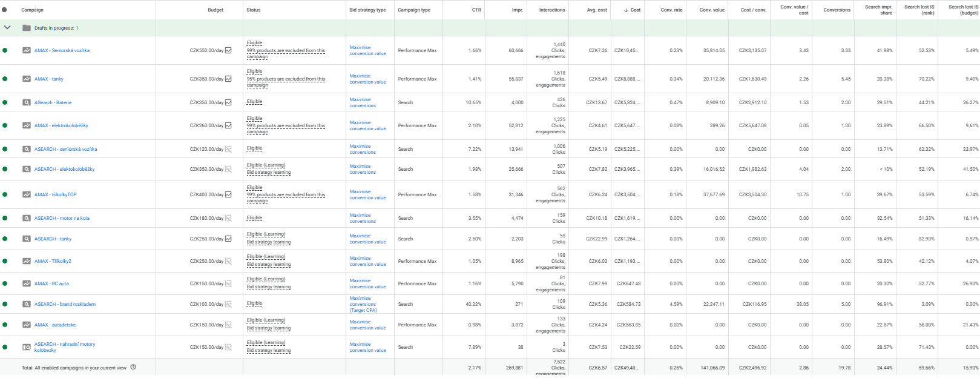Expand the Drafts in progress row chevron
This screenshot has height=384, width=980.
click(x=7, y=27)
